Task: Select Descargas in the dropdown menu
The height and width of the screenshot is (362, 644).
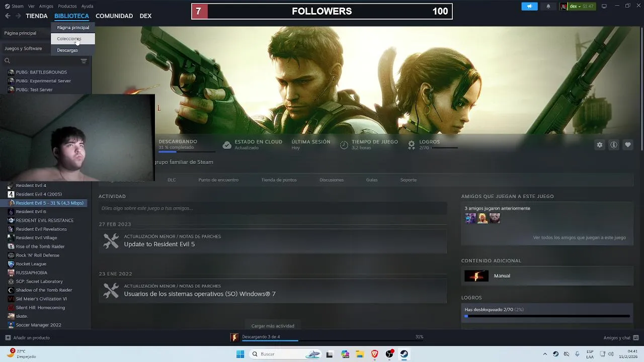Action: [73, 50]
